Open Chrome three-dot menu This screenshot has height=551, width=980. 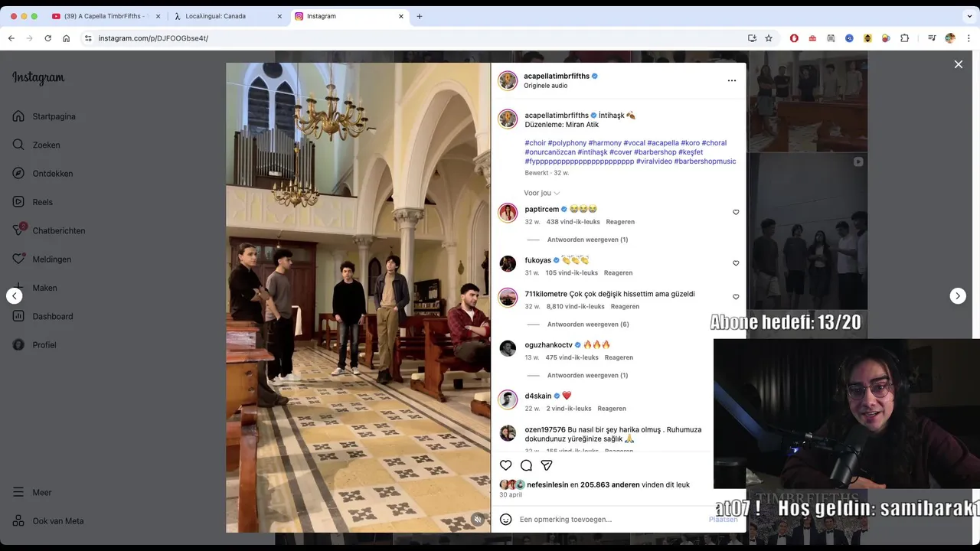click(x=969, y=38)
